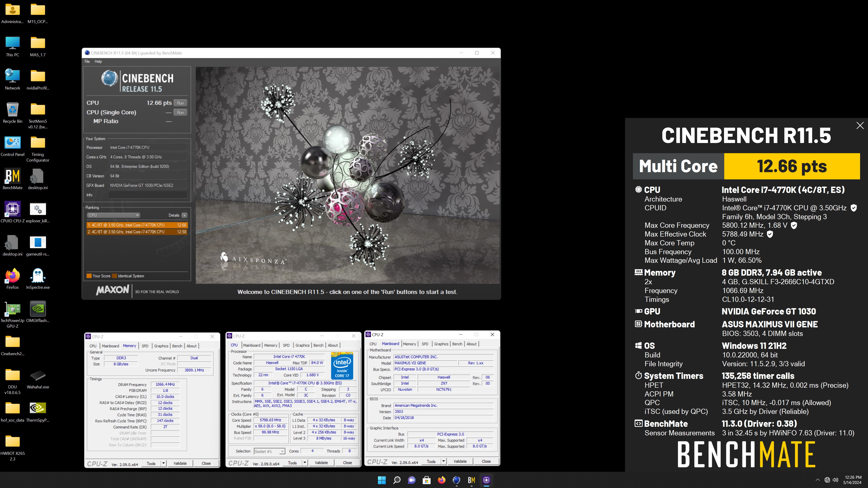Select ranking entry with 12.66 score

137,225
